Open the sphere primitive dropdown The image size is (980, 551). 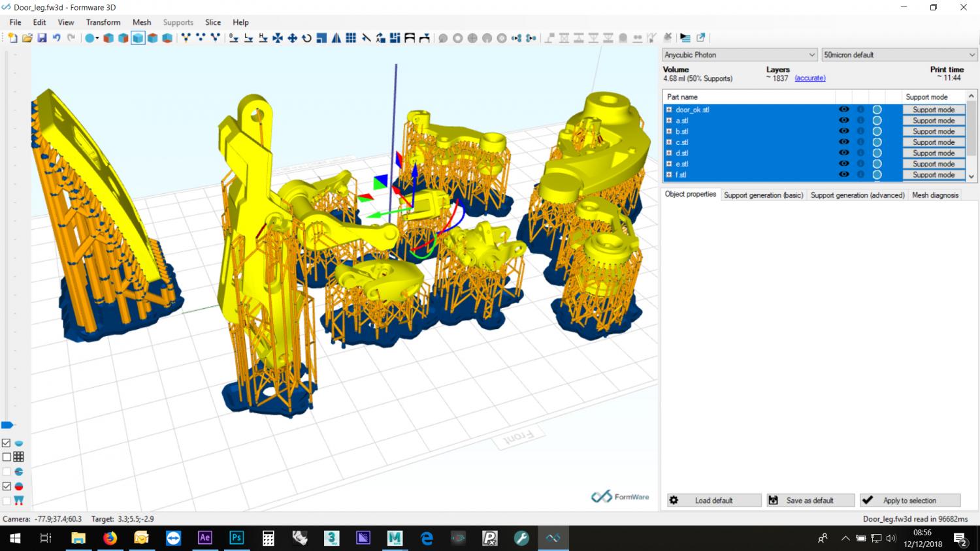pos(98,38)
